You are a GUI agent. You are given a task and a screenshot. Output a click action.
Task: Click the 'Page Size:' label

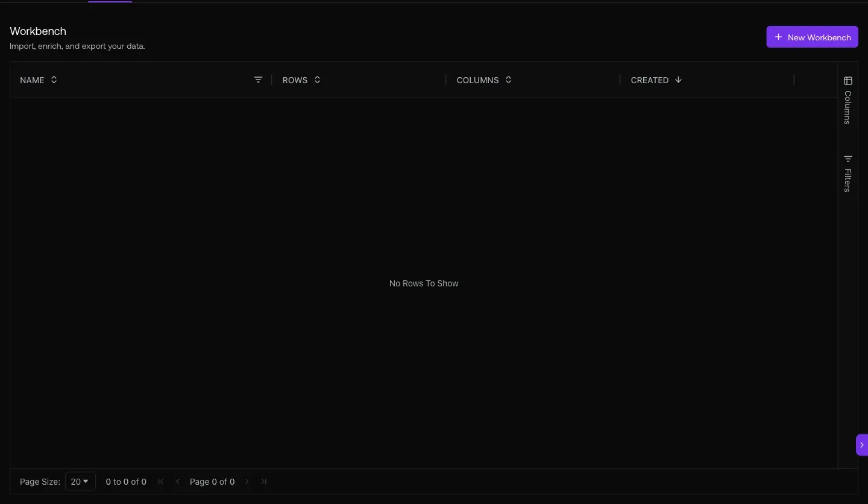point(40,482)
